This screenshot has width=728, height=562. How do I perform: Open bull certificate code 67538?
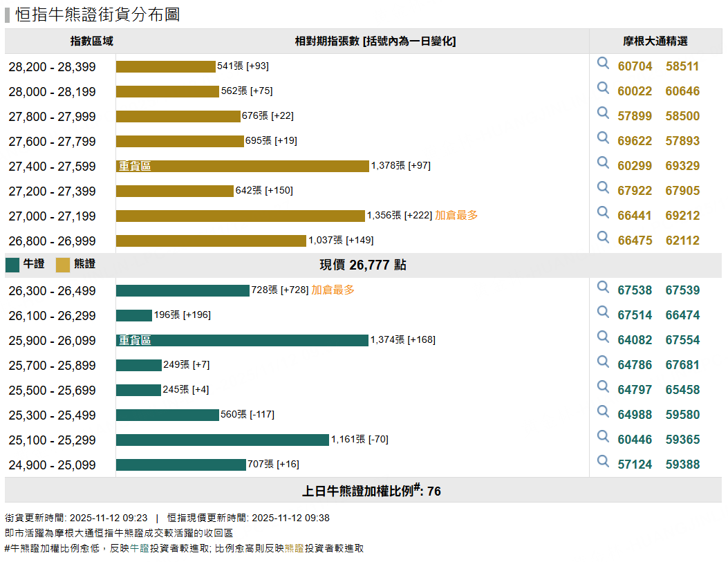pyautogui.click(x=635, y=290)
